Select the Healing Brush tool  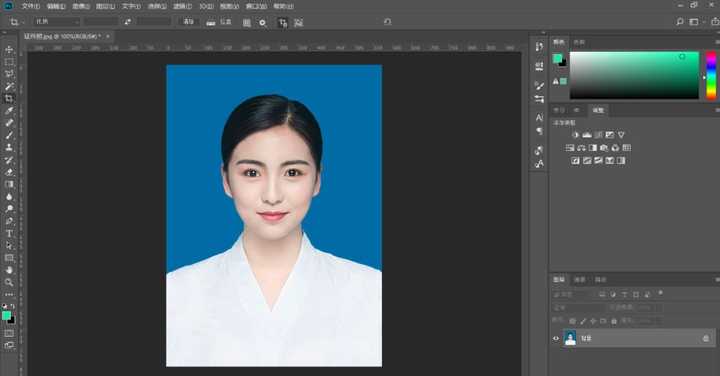pyautogui.click(x=9, y=123)
